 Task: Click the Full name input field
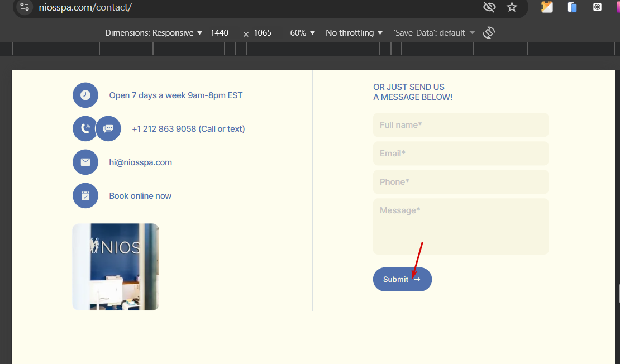[461, 125]
